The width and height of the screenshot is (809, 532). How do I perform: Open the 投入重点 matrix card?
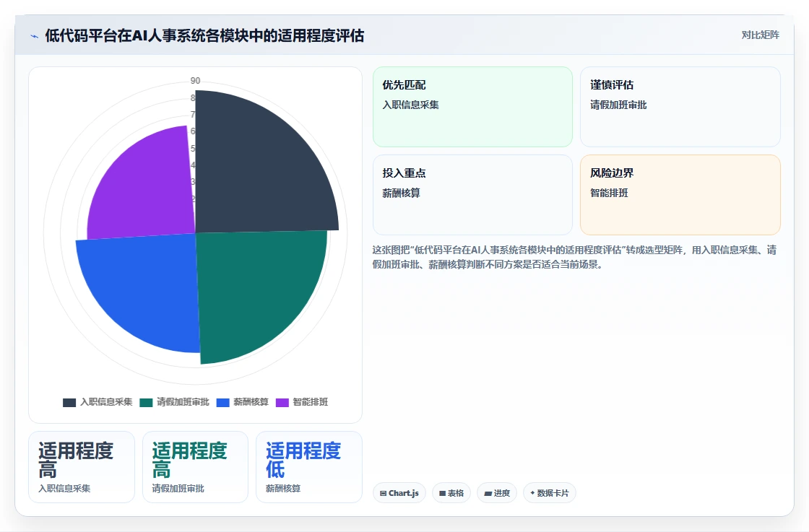(472, 195)
